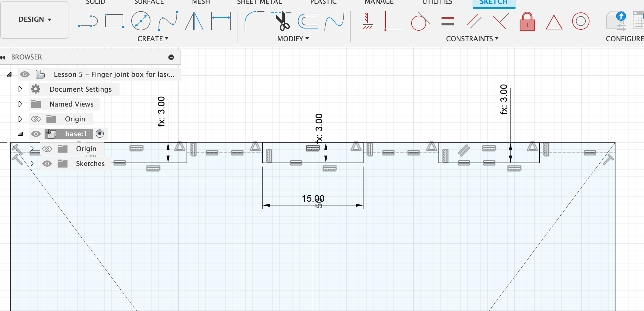Activate the base:1 component radio button
The width and height of the screenshot is (644, 311).
pyautogui.click(x=100, y=134)
